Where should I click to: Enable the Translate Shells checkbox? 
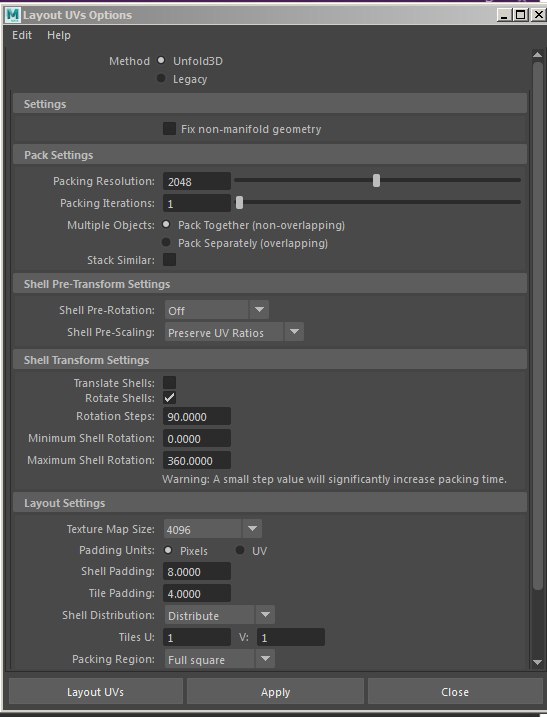click(169, 382)
